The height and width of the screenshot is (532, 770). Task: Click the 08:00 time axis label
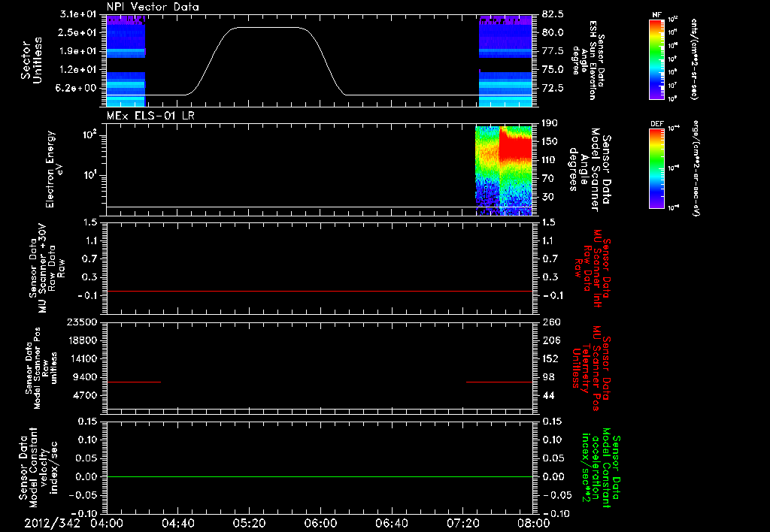tap(534, 523)
